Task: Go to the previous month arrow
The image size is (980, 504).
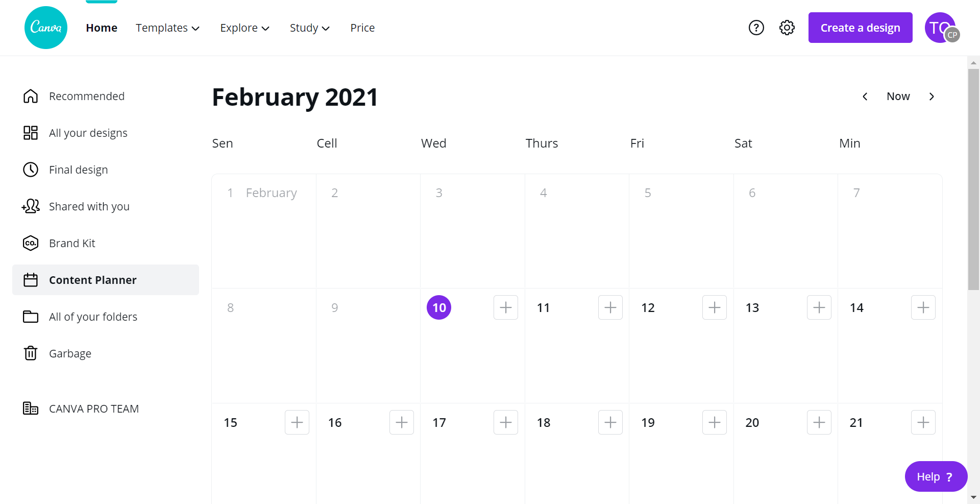Action: [865, 97]
